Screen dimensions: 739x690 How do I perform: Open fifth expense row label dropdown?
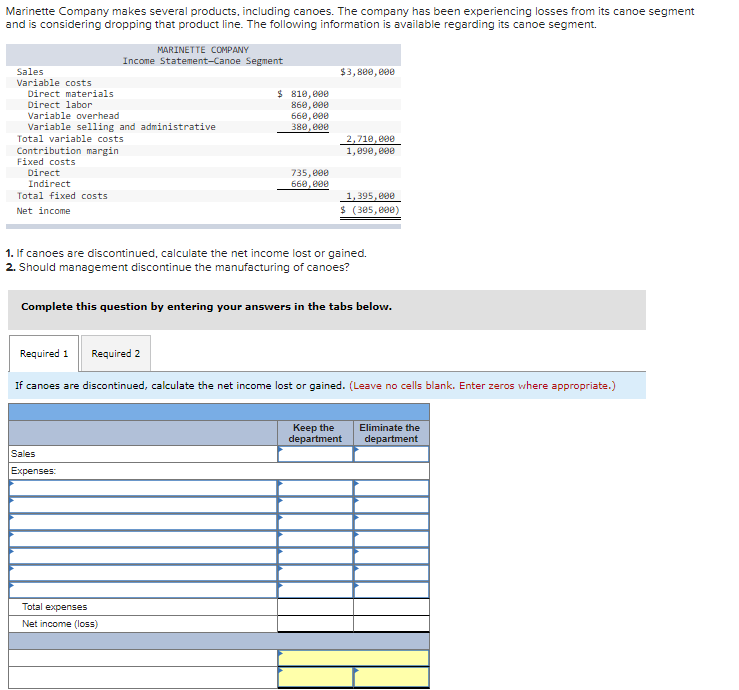pyautogui.click(x=143, y=556)
